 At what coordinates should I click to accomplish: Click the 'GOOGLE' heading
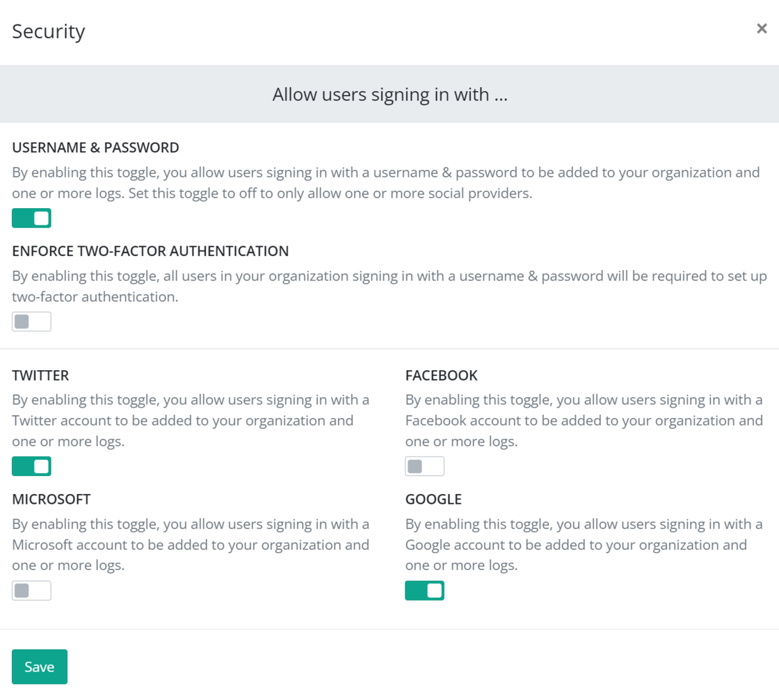433,499
